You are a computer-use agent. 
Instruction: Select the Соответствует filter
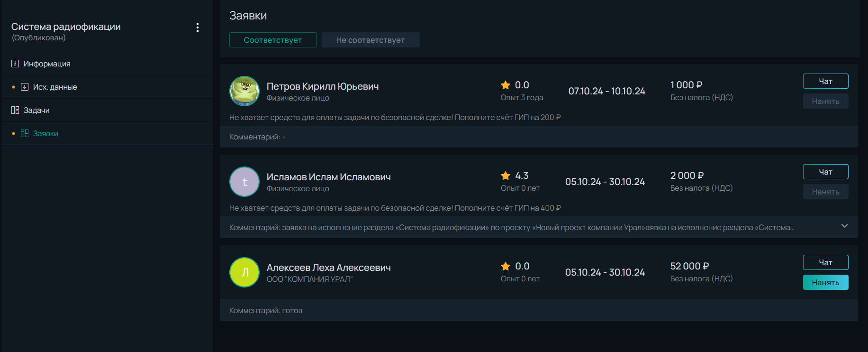coord(273,40)
